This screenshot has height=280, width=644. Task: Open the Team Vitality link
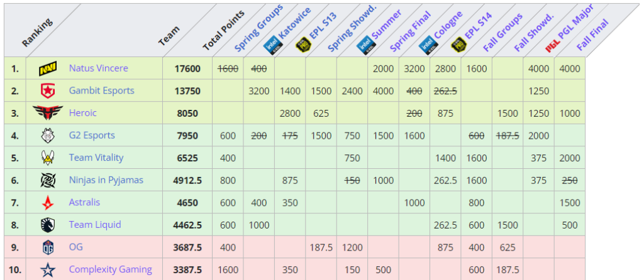coord(96,158)
